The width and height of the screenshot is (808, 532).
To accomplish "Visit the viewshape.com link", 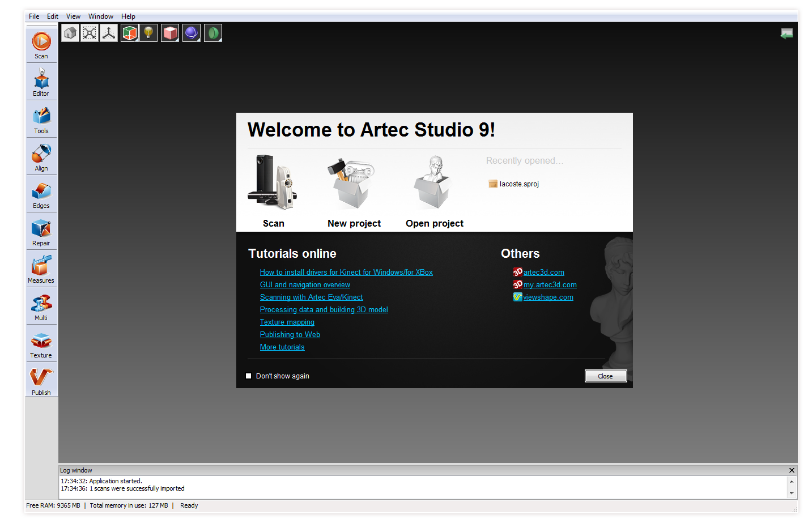I will click(547, 297).
